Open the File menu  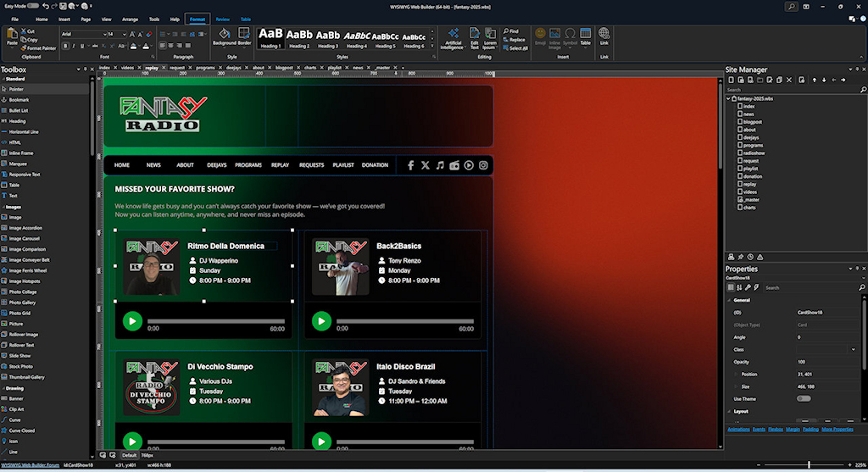[15, 19]
